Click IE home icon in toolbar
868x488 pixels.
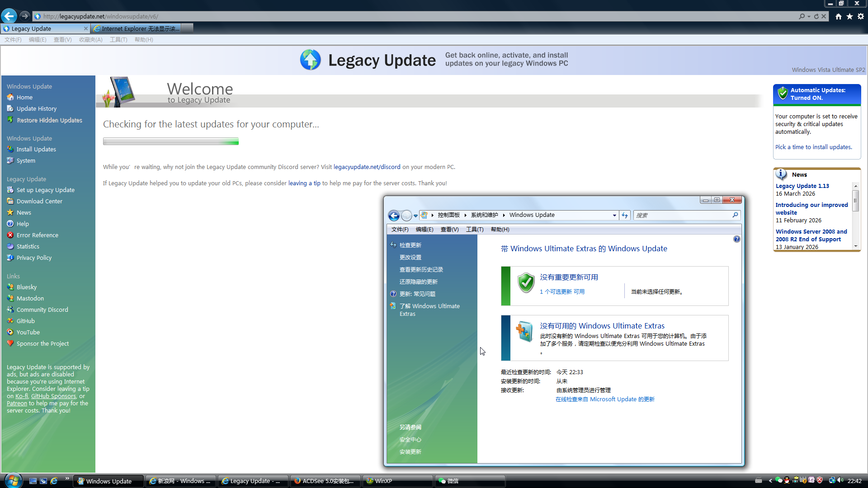[838, 16]
